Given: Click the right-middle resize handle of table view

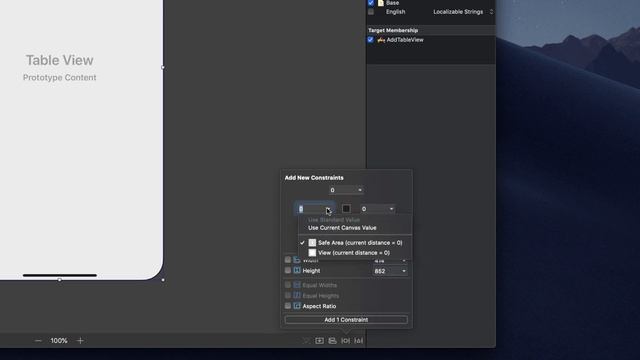Looking at the screenshot, I should click(163, 67).
